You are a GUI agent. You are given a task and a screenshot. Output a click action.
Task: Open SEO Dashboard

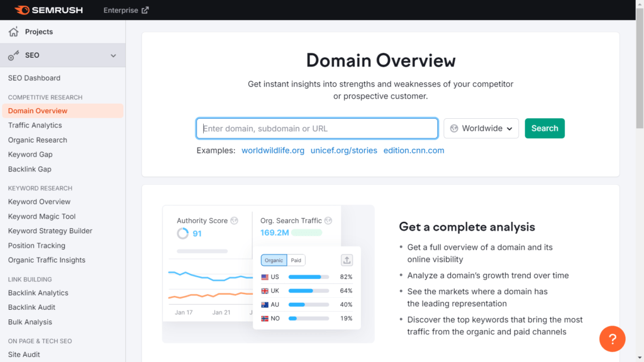34,78
